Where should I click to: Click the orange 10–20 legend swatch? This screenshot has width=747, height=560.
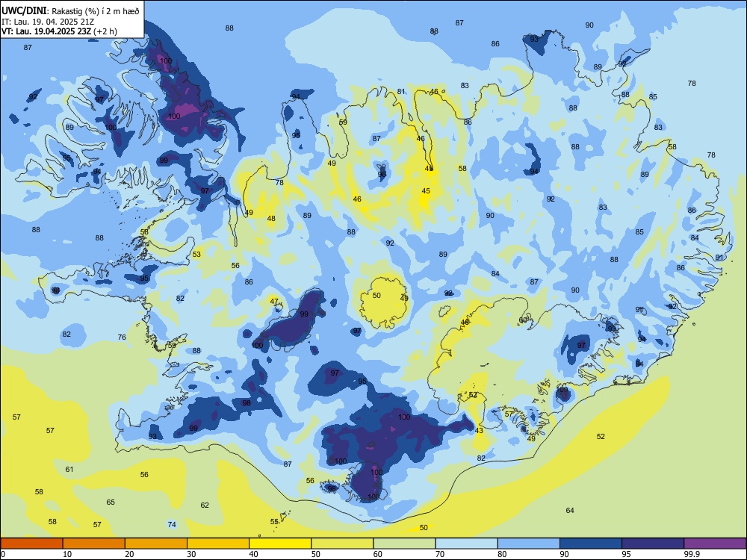coord(94,544)
